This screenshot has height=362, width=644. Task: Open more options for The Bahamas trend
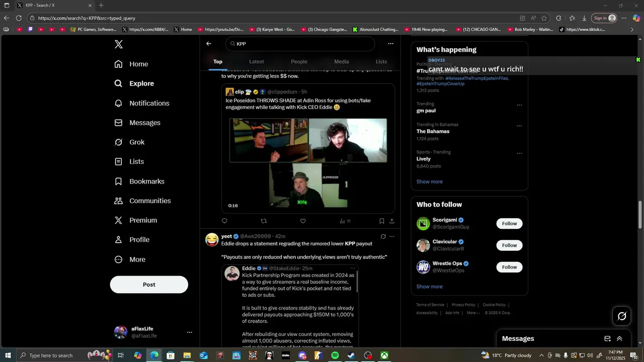519,126
